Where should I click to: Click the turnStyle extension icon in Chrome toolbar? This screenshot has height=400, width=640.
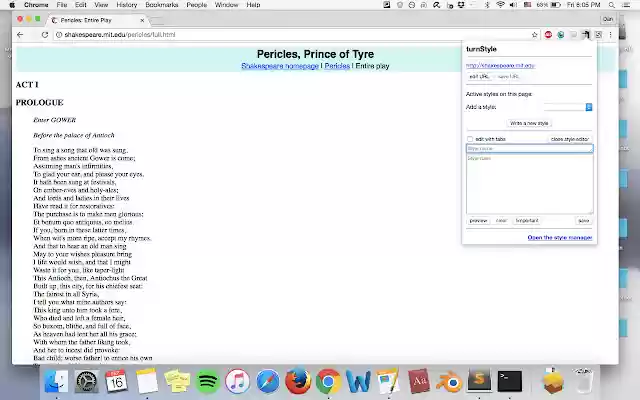click(586, 35)
